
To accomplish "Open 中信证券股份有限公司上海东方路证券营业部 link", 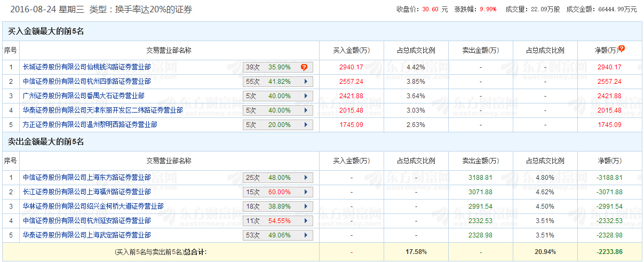I will 86,178.
